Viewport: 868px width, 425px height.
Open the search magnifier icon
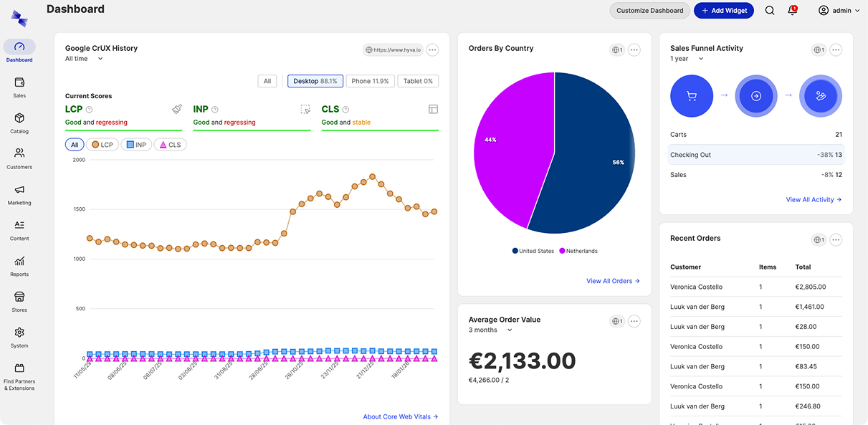(770, 11)
